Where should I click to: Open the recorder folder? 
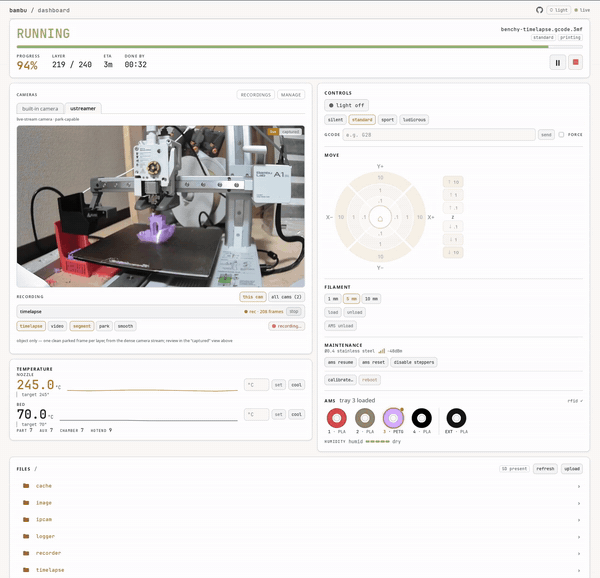pyautogui.click(x=48, y=553)
